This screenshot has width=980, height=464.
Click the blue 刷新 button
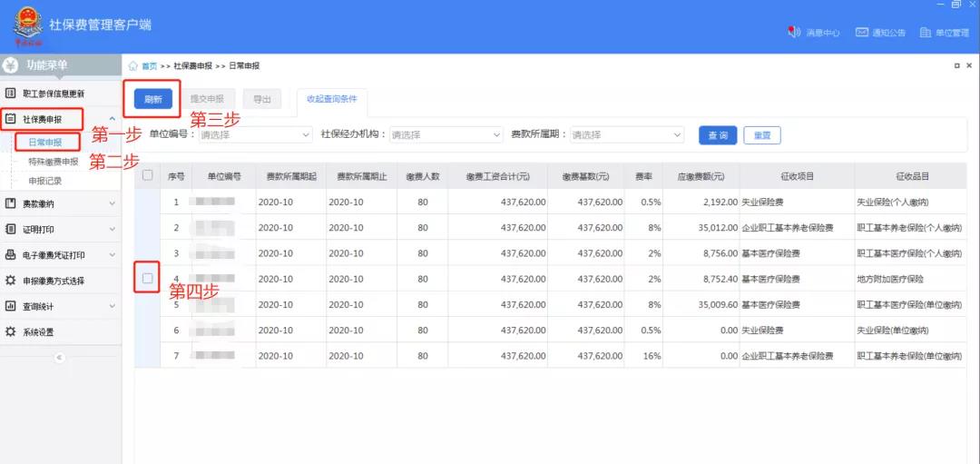(x=153, y=100)
